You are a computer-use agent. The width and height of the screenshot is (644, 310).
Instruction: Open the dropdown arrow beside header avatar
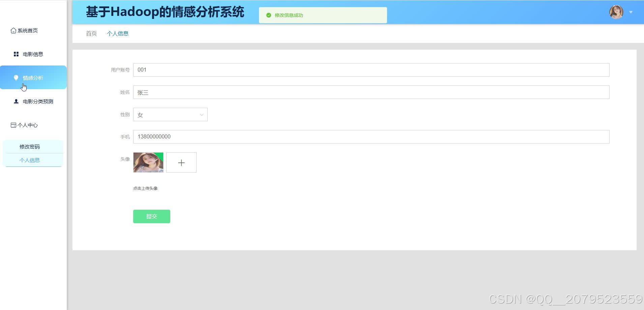click(631, 12)
